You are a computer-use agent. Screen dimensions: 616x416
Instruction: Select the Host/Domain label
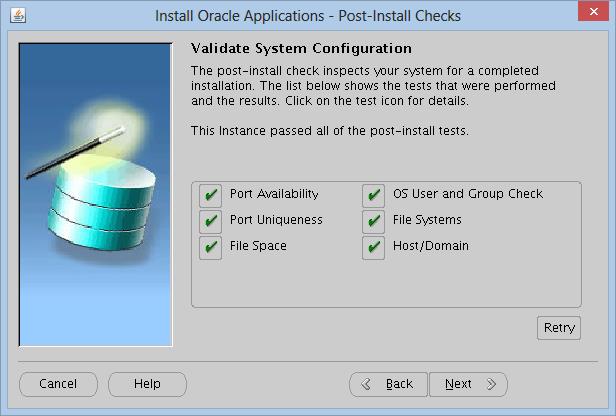pos(431,246)
